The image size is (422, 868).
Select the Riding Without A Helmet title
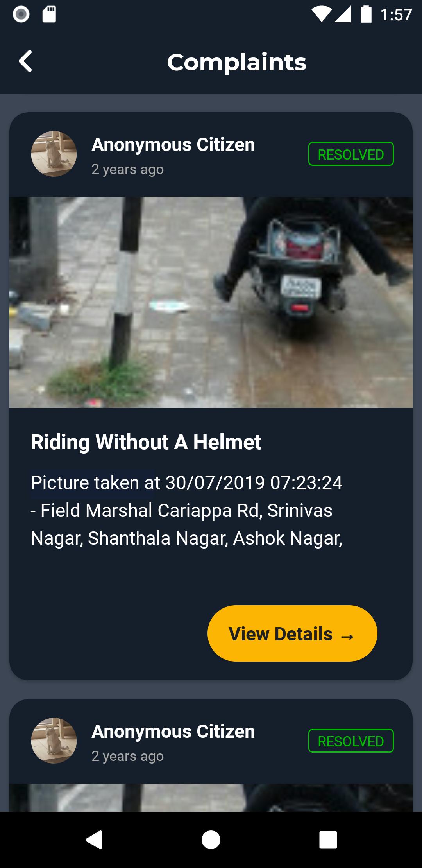146,442
